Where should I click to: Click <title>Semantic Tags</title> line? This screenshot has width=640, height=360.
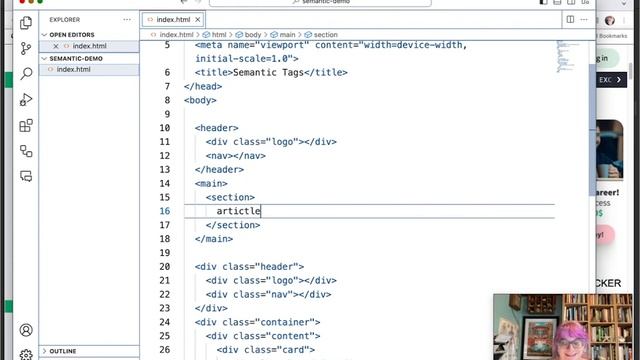(x=271, y=72)
